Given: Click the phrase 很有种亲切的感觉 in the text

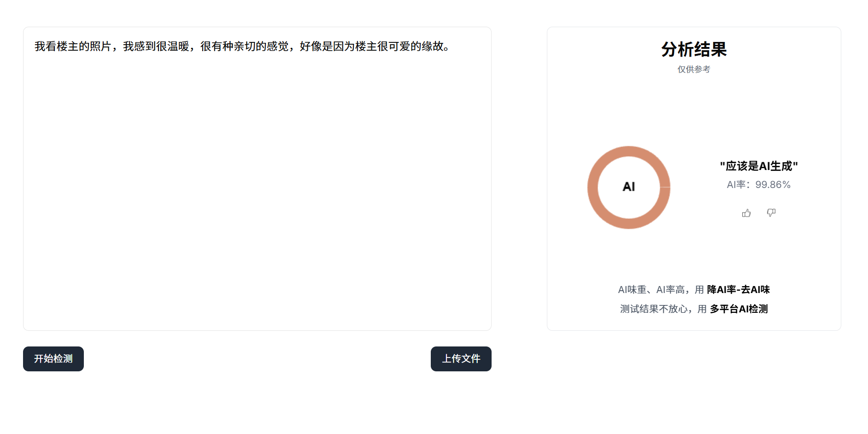Looking at the screenshot, I should 244,47.
